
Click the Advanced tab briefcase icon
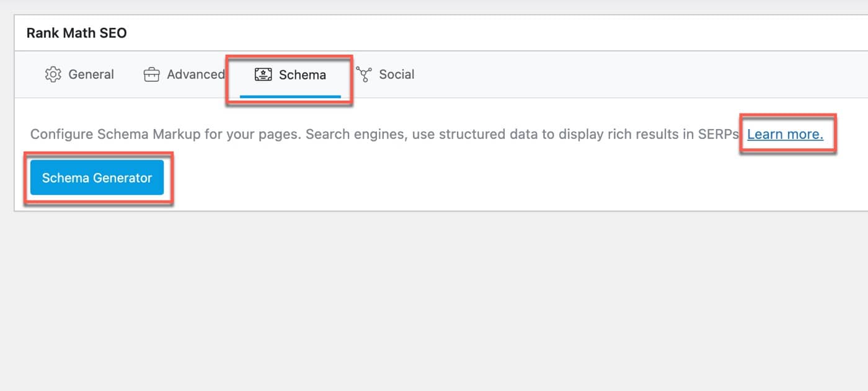pyautogui.click(x=151, y=74)
